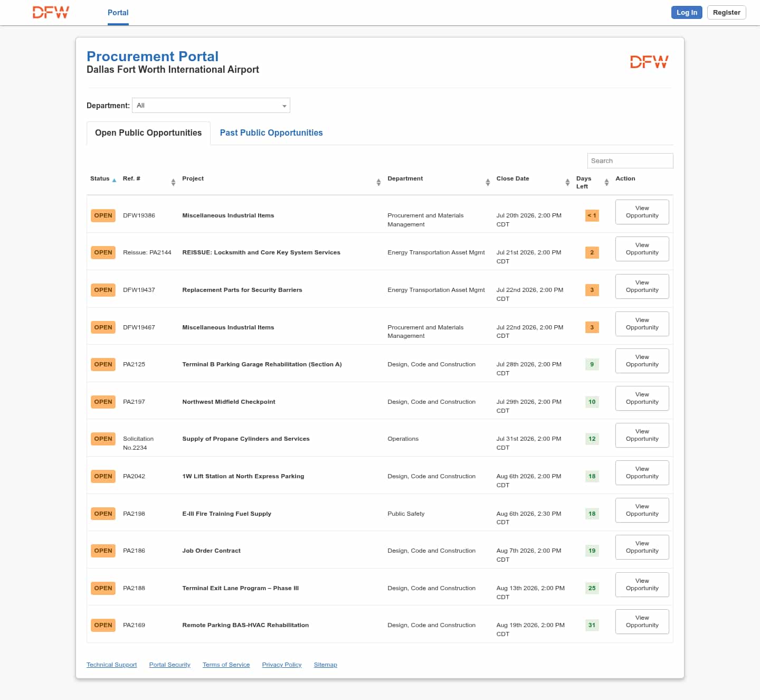The image size is (760, 700).
Task: Click the 25 days left badge
Action: pyautogui.click(x=592, y=588)
